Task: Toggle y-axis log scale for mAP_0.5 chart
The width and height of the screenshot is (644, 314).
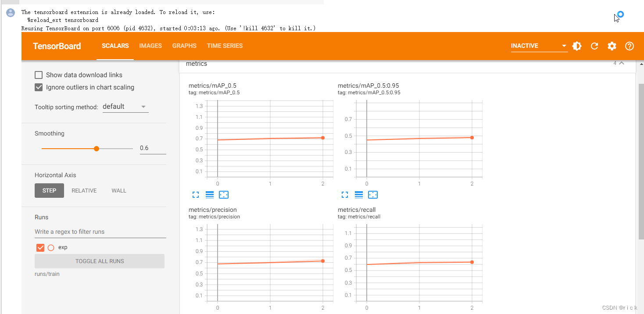Action: tap(210, 195)
